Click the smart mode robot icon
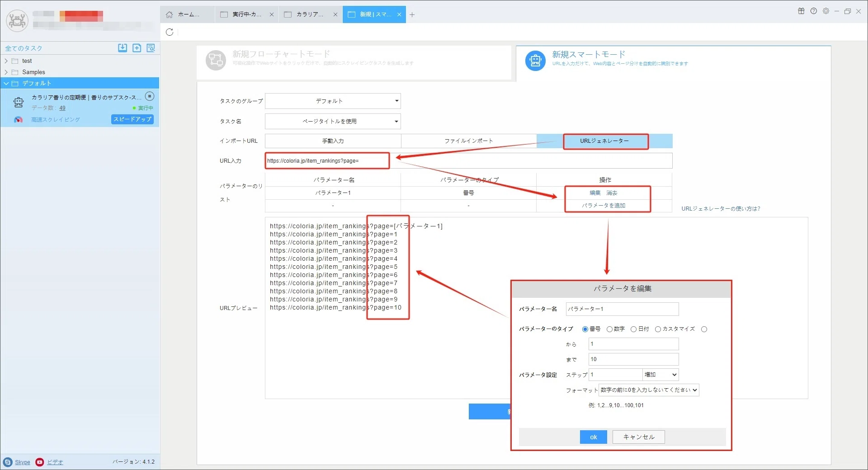The height and width of the screenshot is (470, 868). (x=536, y=60)
